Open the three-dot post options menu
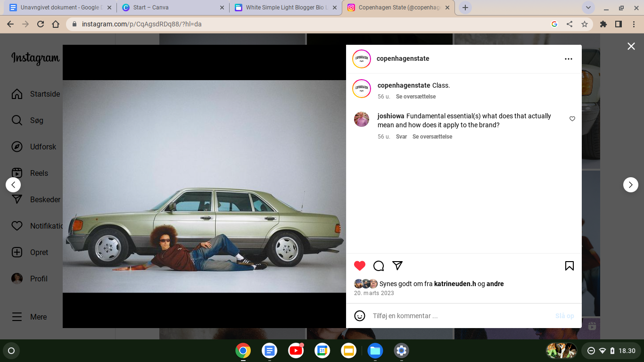644x362 pixels. pyautogui.click(x=568, y=59)
